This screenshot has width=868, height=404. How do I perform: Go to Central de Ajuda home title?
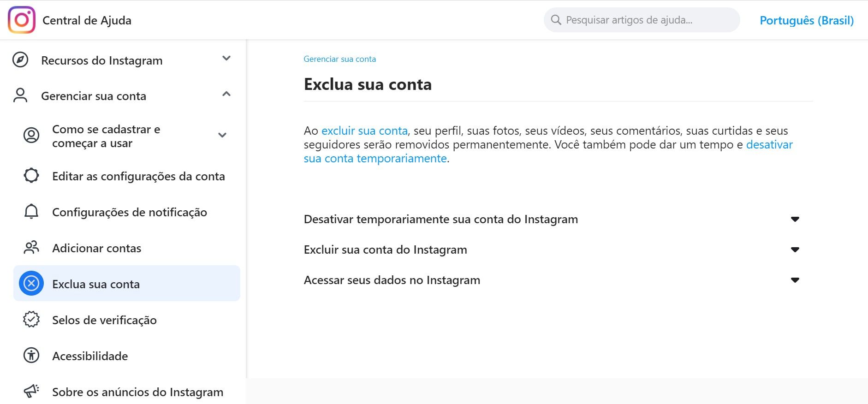tap(87, 20)
